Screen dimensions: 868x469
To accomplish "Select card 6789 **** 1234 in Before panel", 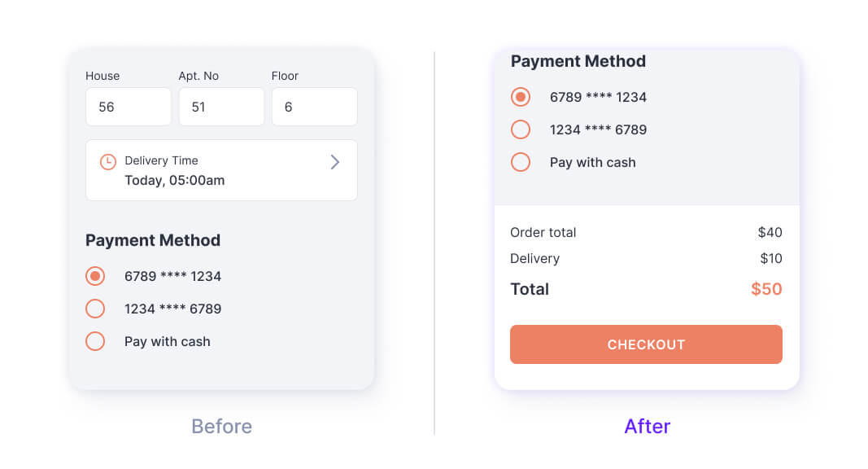I will click(x=95, y=276).
